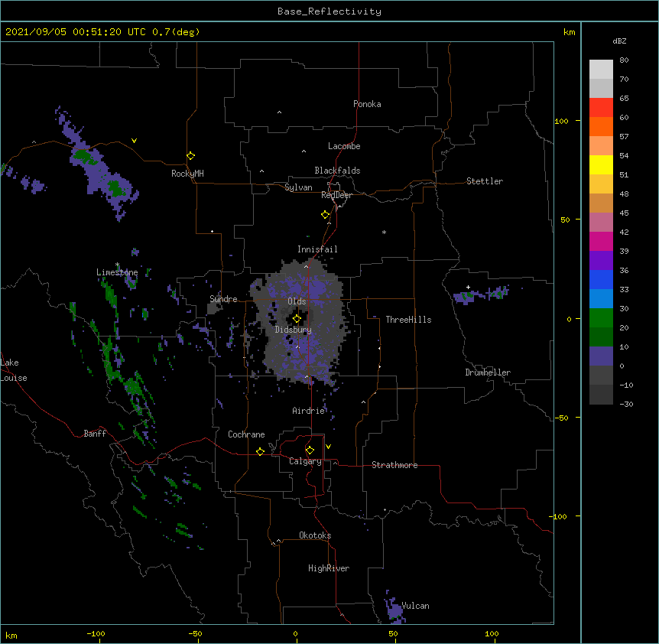Click the yellow diamond marker below Cochrane
The width and height of the screenshot is (659, 644).
[260, 451]
